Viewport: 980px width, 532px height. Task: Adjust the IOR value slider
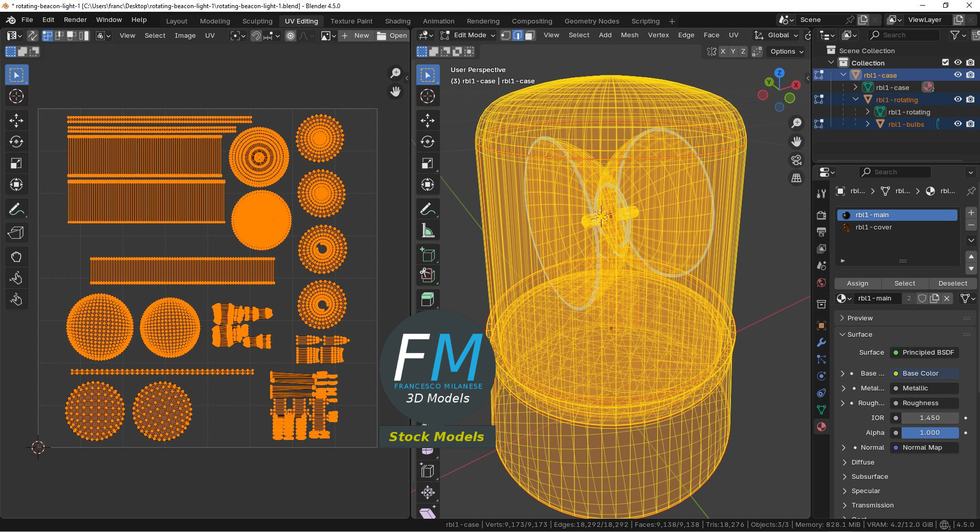click(929, 418)
